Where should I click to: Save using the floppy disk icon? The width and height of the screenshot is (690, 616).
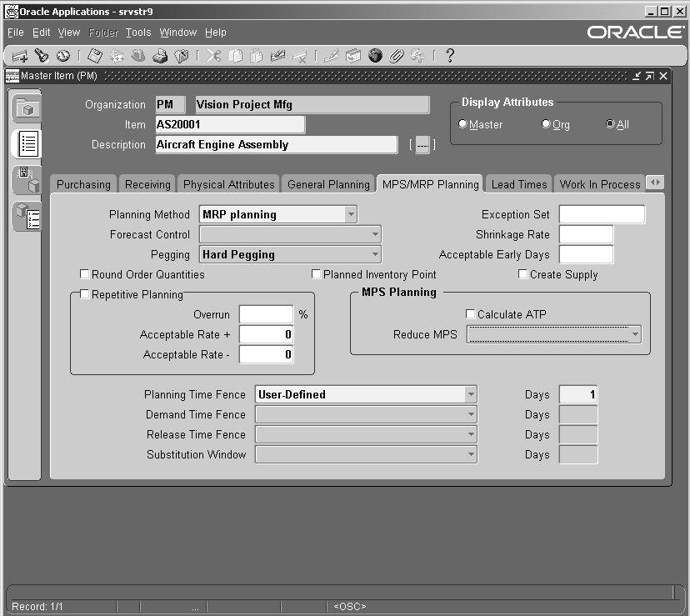coord(95,56)
